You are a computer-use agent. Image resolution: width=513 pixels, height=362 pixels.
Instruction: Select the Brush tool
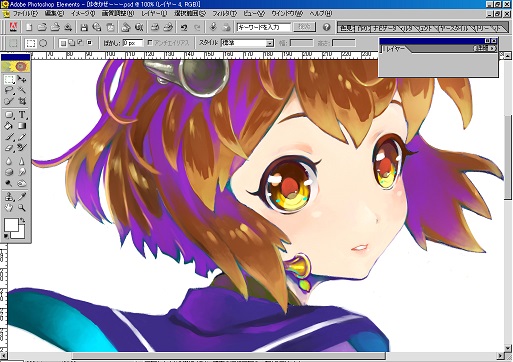(9, 137)
